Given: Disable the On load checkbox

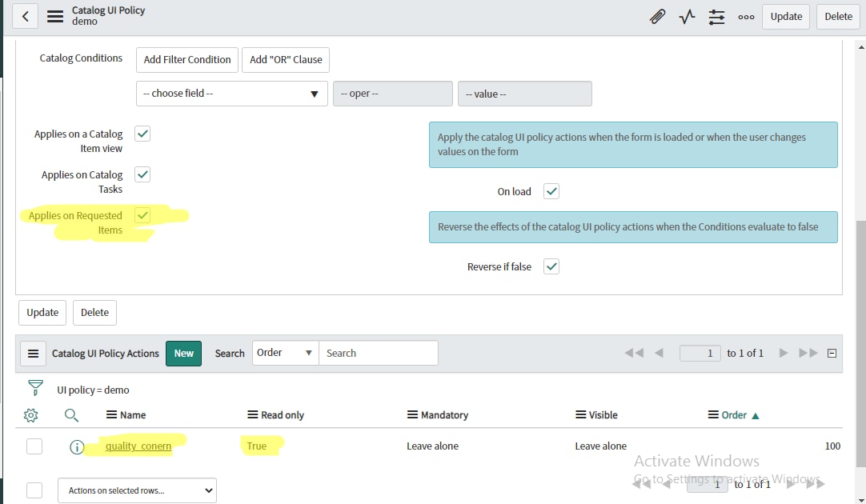Looking at the screenshot, I should click(551, 191).
